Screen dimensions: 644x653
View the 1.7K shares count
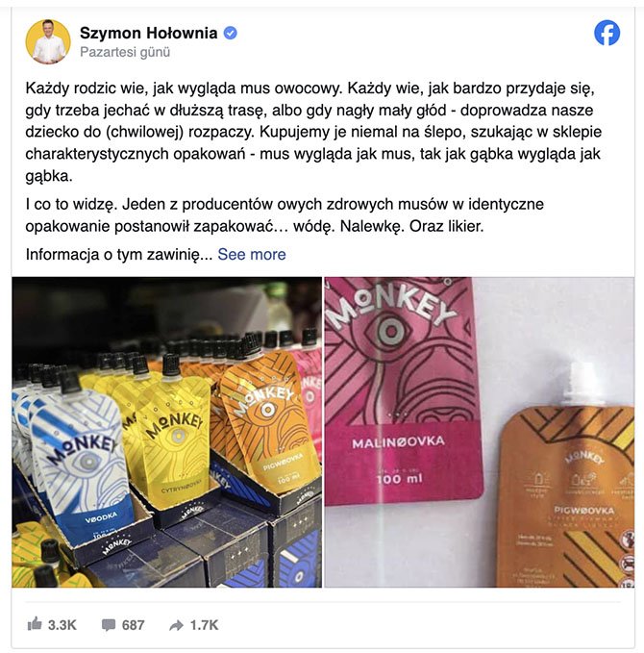[x=204, y=625]
